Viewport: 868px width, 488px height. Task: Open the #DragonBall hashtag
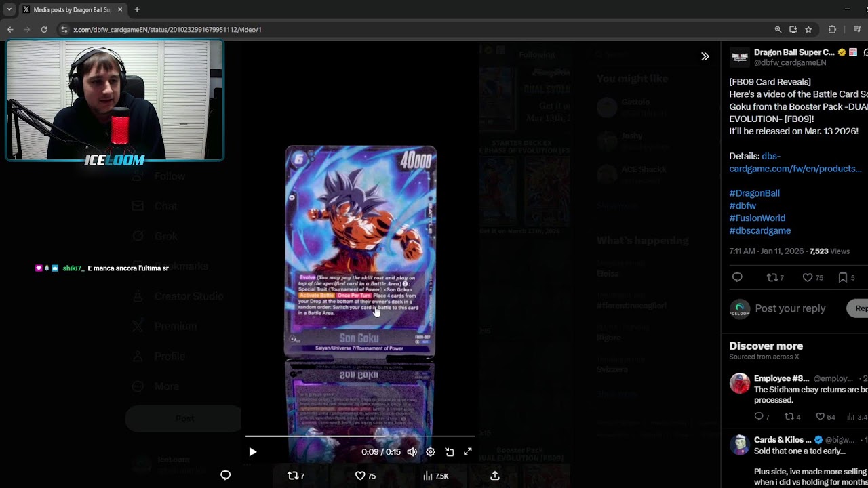click(x=754, y=193)
